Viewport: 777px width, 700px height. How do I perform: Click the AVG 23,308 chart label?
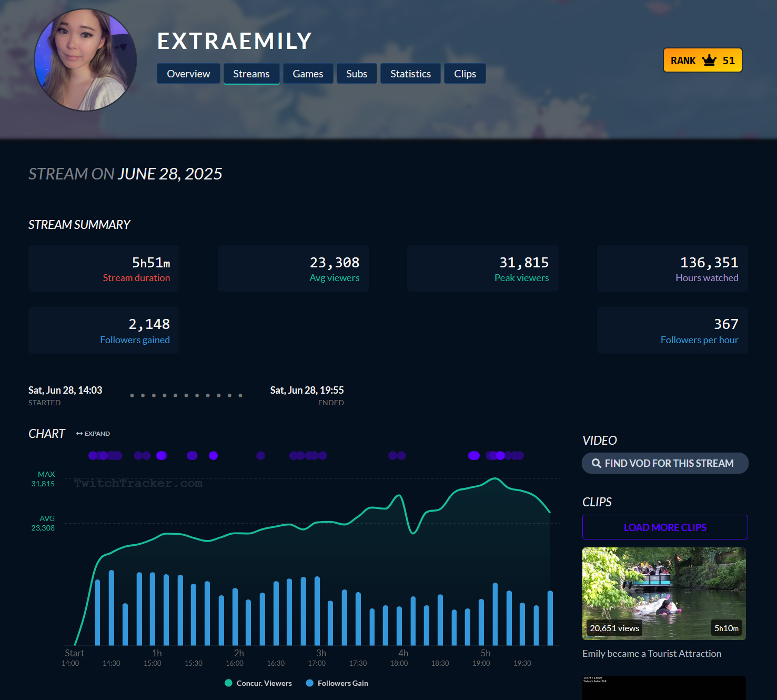[x=43, y=523]
